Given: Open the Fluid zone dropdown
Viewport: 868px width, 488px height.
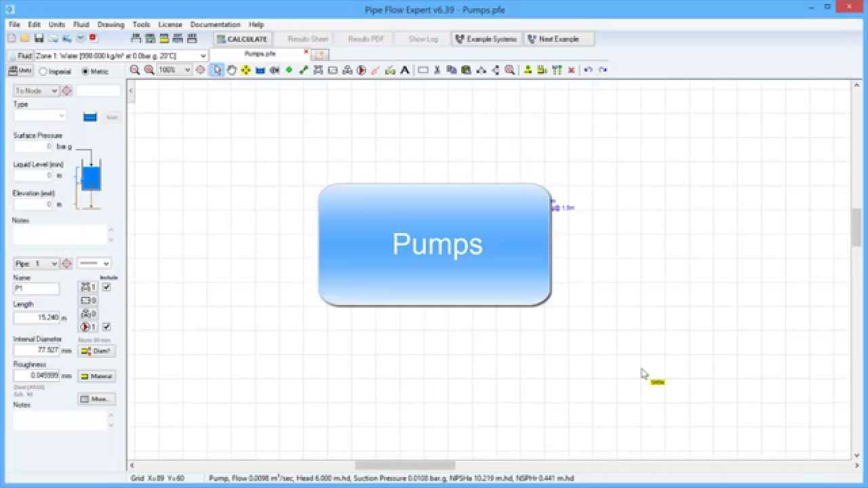Looking at the screenshot, I should point(203,56).
